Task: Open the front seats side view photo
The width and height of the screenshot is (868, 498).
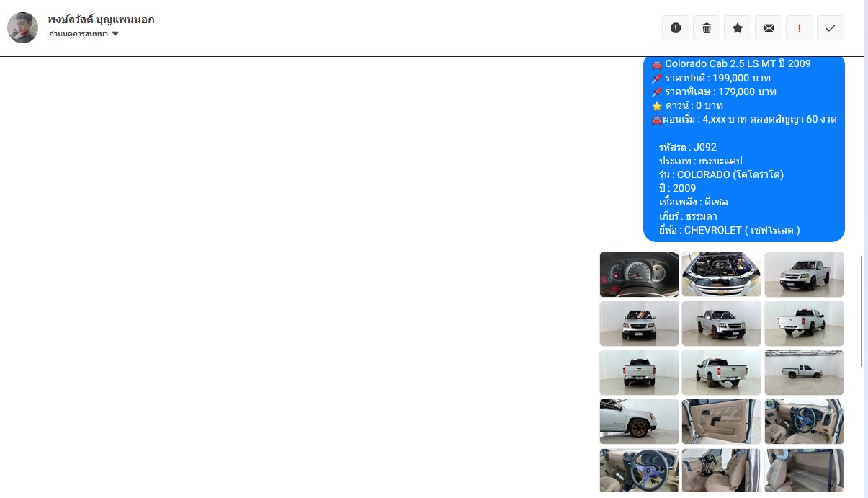Action: 721,471
